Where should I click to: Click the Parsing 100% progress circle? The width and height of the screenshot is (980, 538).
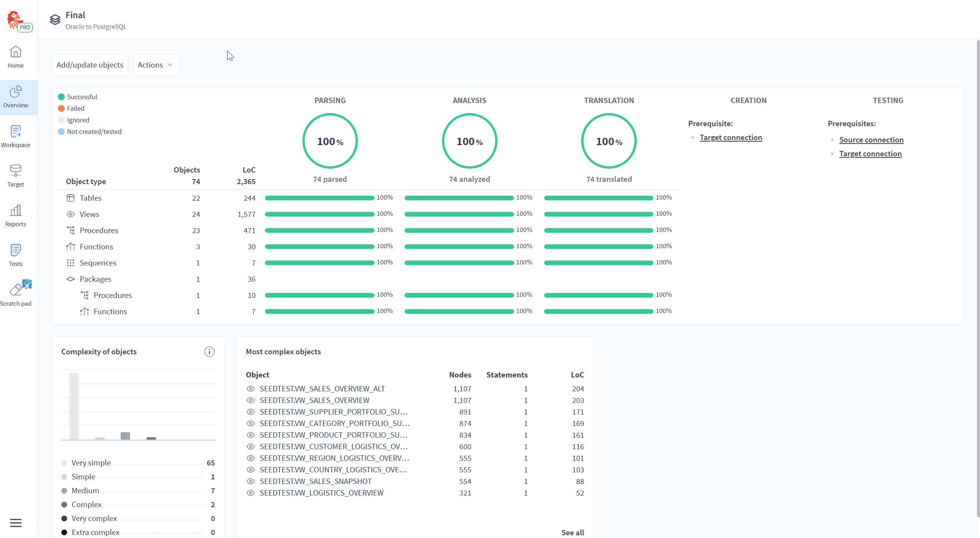330,141
